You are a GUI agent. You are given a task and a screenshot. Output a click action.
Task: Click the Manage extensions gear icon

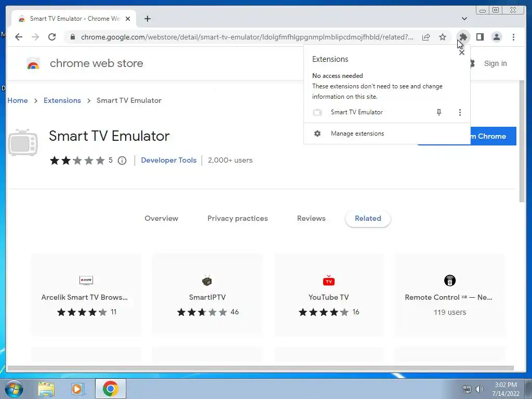(x=317, y=134)
